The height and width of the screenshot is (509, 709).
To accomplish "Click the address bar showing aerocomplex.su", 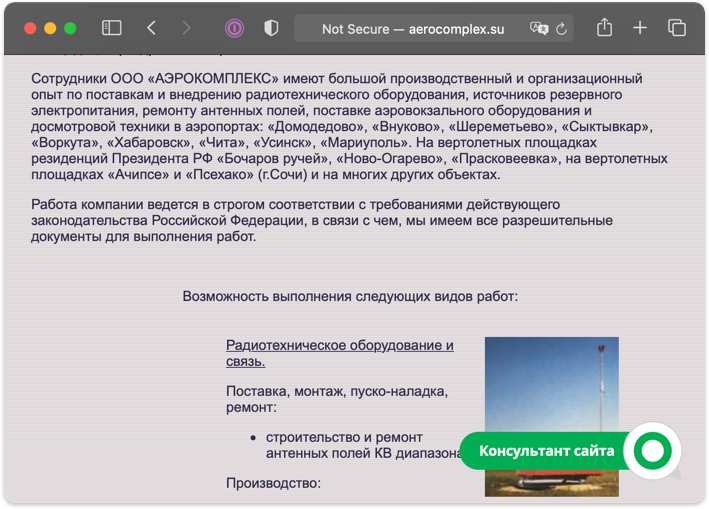I will point(413,29).
